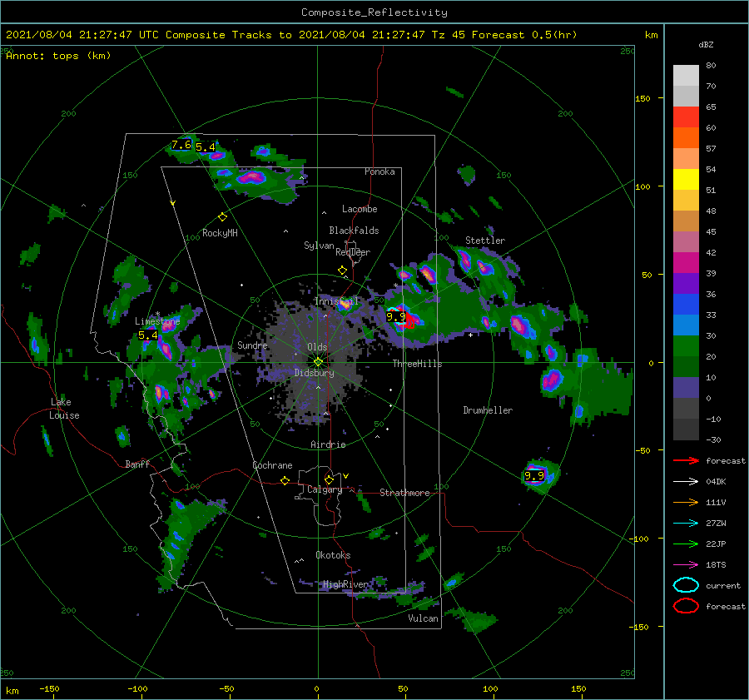Select the yellow diamond marker over Calgary
Viewport: 749px width, 700px height.
(329, 479)
